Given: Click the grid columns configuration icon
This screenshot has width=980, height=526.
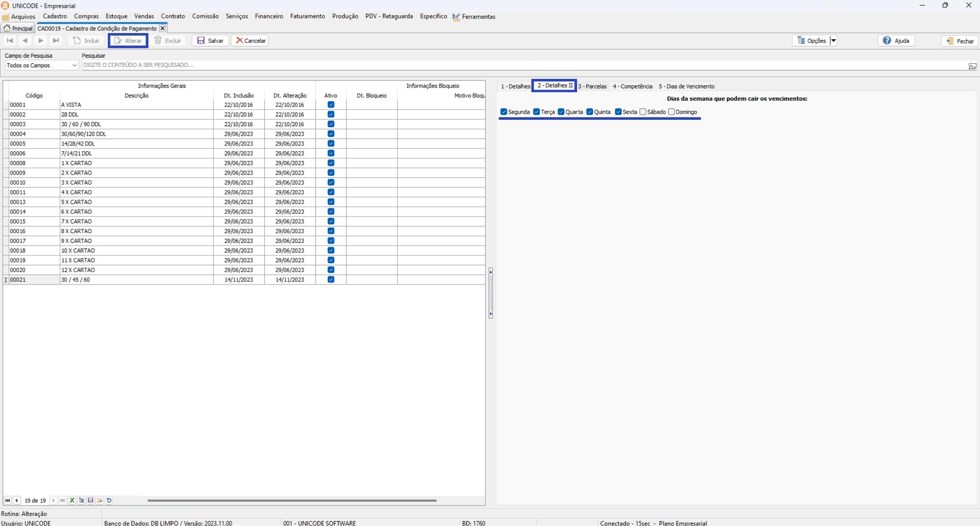Looking at the screenshot, I should tap(81, 500).
